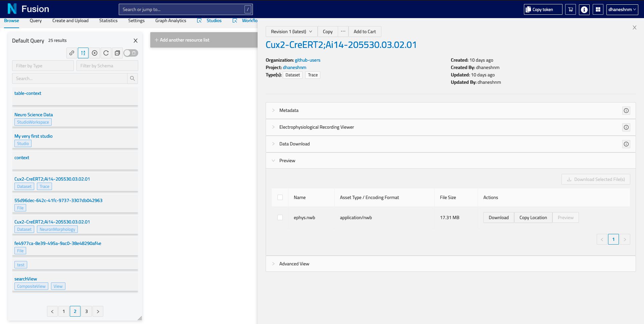Clear query with the circled X icon
644x324 pixels.
click(x=95, y=53)
